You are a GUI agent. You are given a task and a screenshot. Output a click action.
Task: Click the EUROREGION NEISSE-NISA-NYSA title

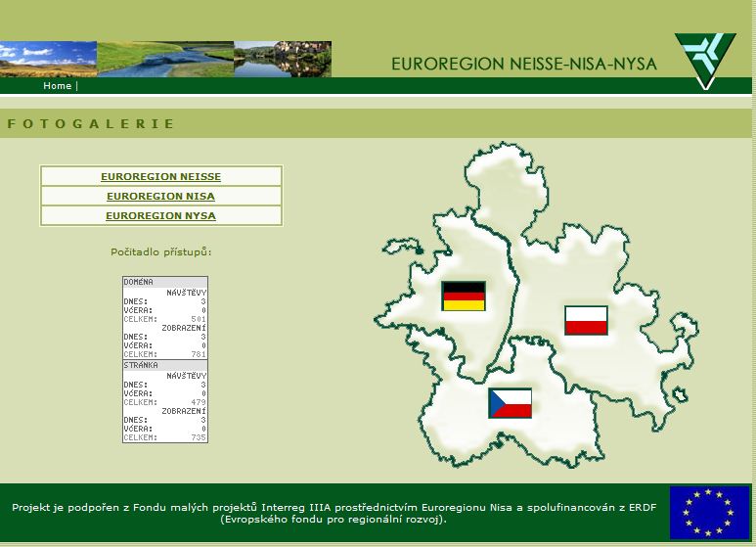click(x=524, y=64)
